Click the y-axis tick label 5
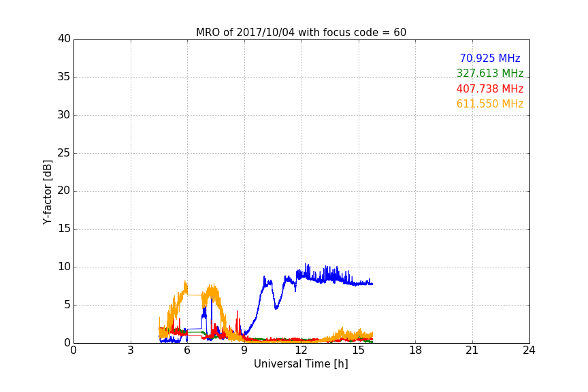 click(67, 305)
